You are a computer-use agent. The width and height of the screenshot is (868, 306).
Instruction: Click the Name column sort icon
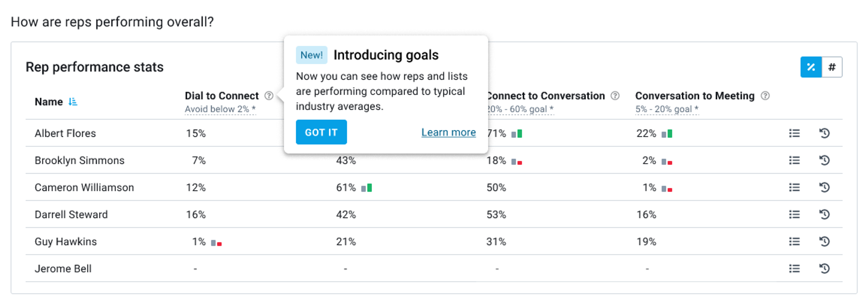coord(73,102)
